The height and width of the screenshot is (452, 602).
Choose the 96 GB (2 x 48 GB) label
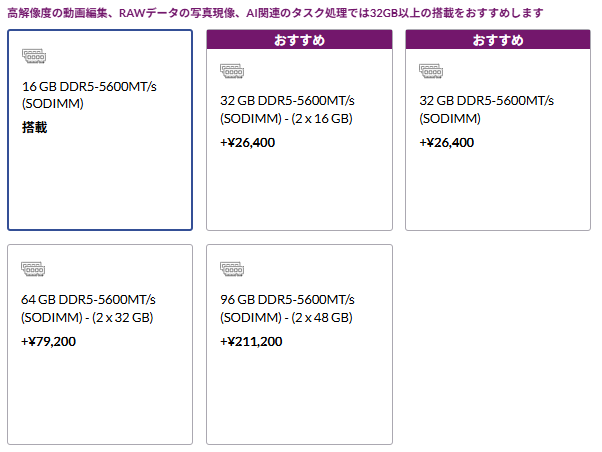[x=287, y=308]
